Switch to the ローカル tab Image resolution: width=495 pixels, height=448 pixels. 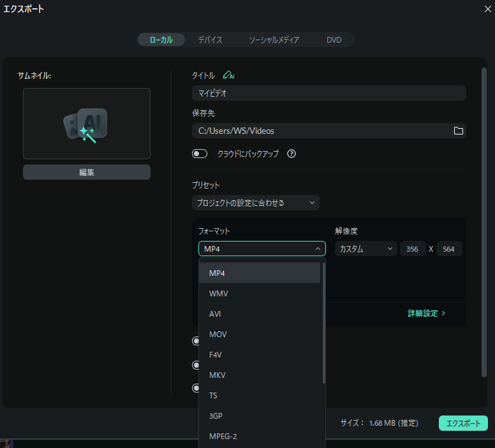[161, 40]
